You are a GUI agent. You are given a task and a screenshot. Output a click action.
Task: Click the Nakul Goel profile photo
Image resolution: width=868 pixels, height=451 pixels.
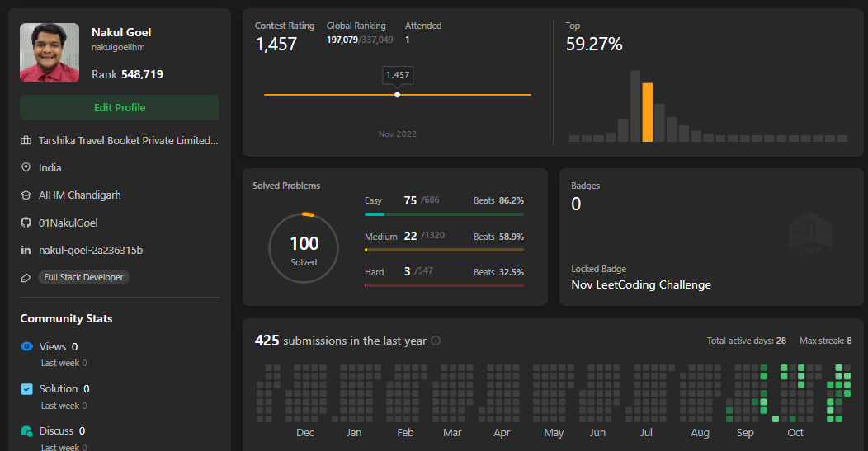[50, 53]
